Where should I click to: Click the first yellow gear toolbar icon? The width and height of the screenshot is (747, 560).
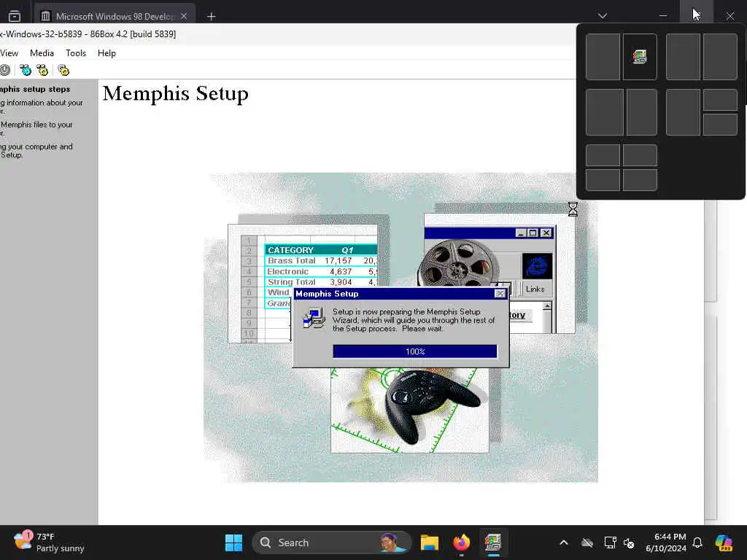42,71
